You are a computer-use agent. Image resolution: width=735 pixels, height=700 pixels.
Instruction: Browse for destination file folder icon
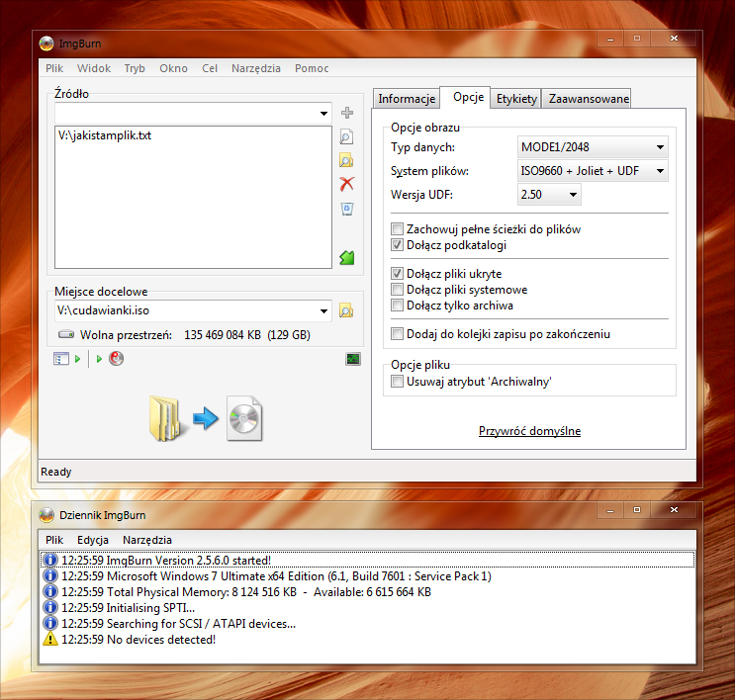346,310
